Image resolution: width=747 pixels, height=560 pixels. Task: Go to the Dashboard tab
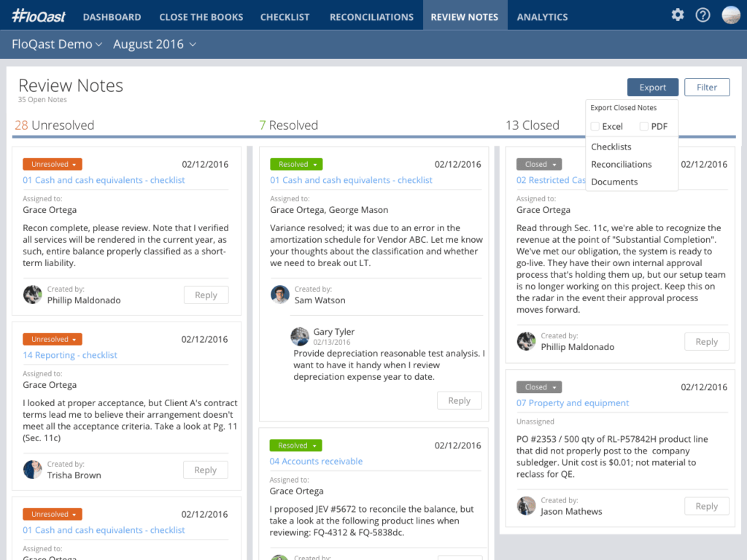point(112,17)
